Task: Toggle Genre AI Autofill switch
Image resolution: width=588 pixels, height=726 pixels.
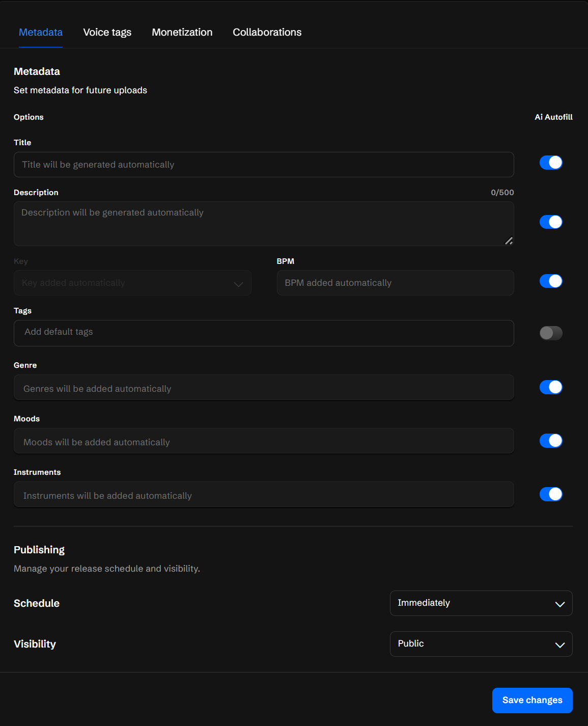Action: [x=551, y=387]
